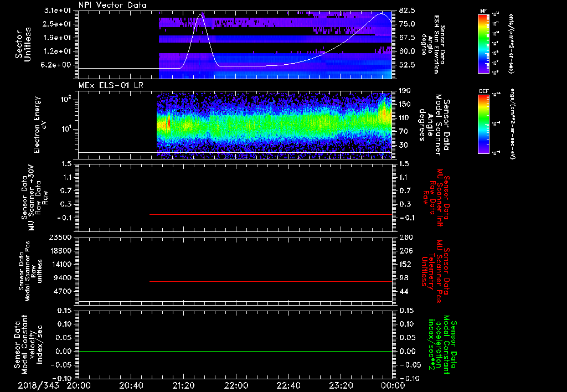Click the 22:00 time axis label

236,385
